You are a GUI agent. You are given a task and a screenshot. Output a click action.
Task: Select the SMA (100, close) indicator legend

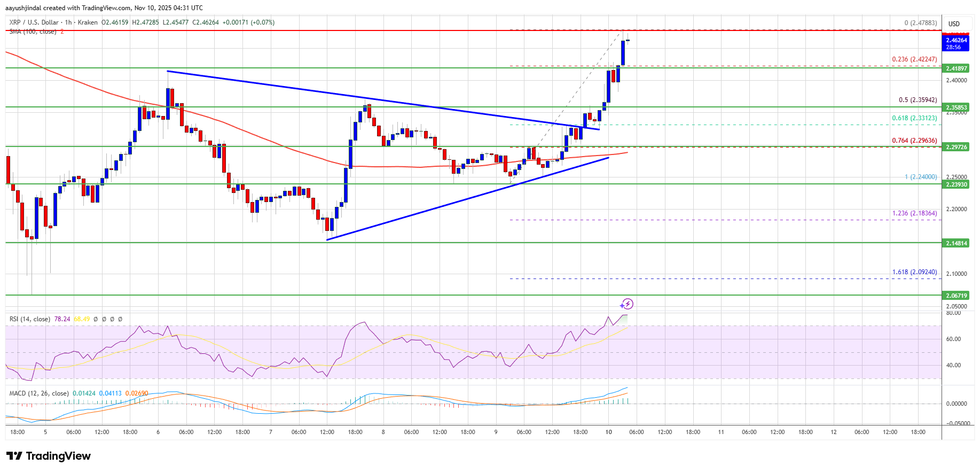(33, 32)
